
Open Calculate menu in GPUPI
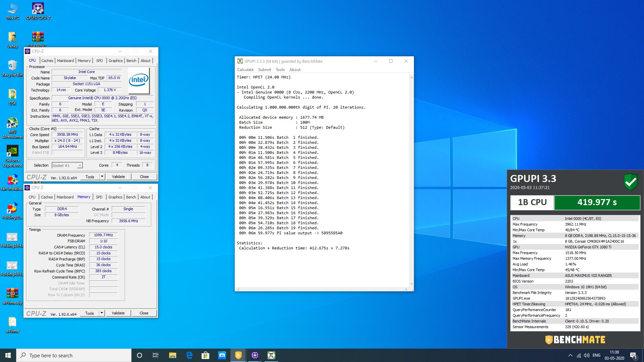click(x=246, y=70)
